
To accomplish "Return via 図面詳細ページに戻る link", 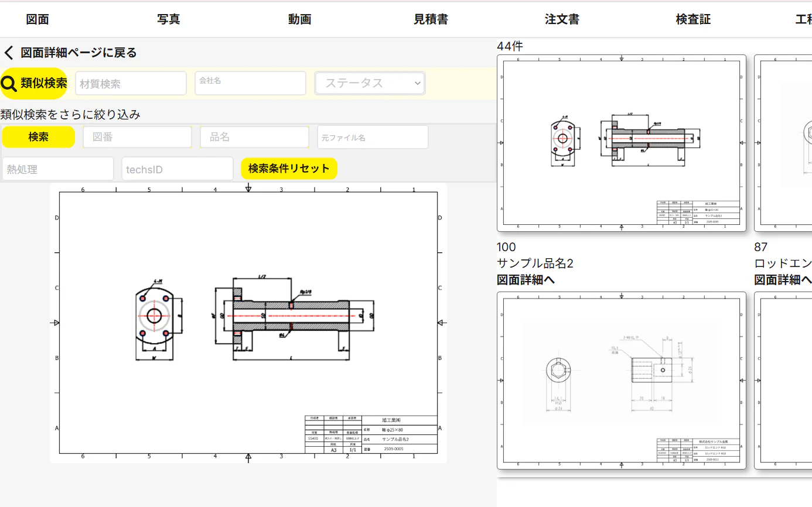I will click(x=79, y=53).
